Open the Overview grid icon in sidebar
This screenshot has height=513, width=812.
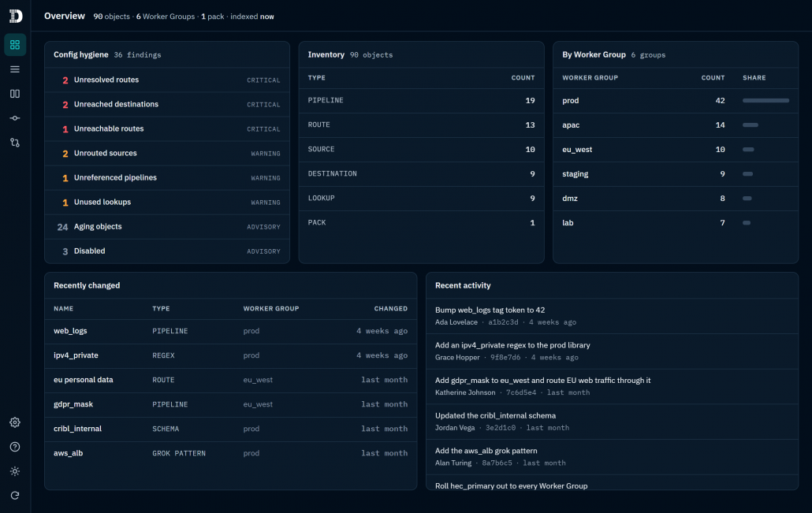[15, 45]
